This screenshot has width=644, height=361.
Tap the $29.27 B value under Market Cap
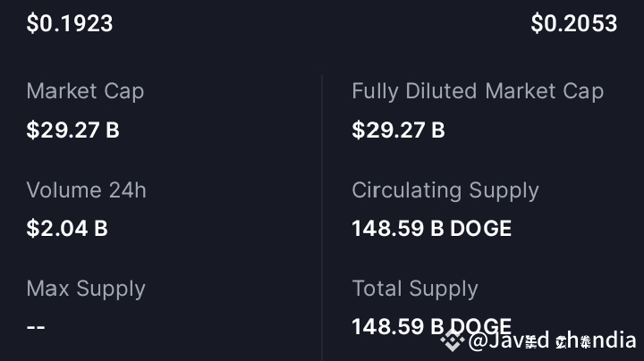coord(72,130)
